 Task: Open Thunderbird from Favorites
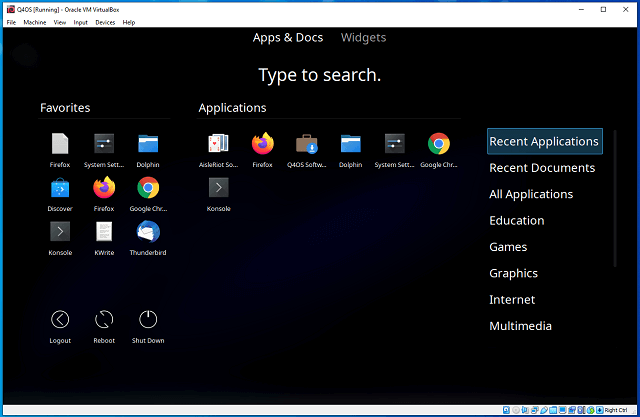click(x=148, y=232)
